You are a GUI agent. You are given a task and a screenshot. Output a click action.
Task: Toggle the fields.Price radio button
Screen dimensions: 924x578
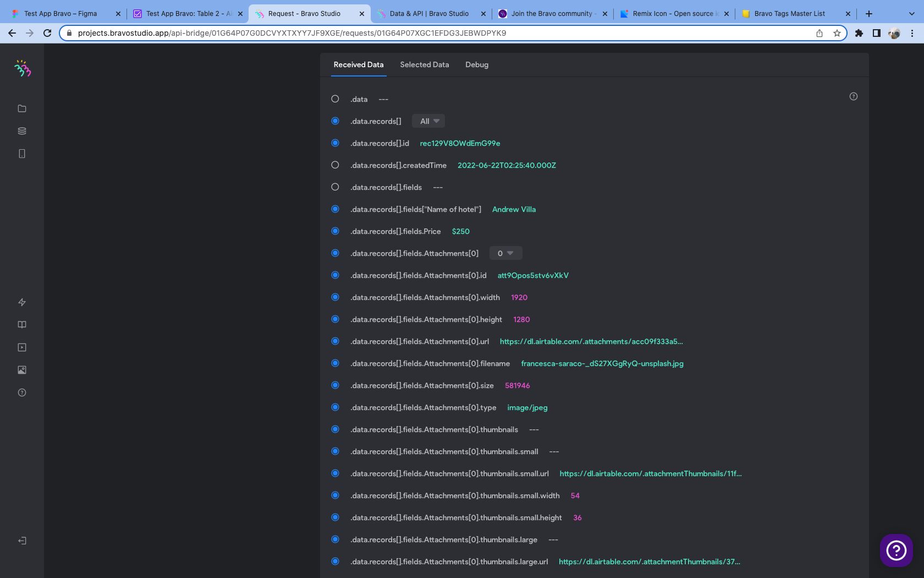[335, 231]
